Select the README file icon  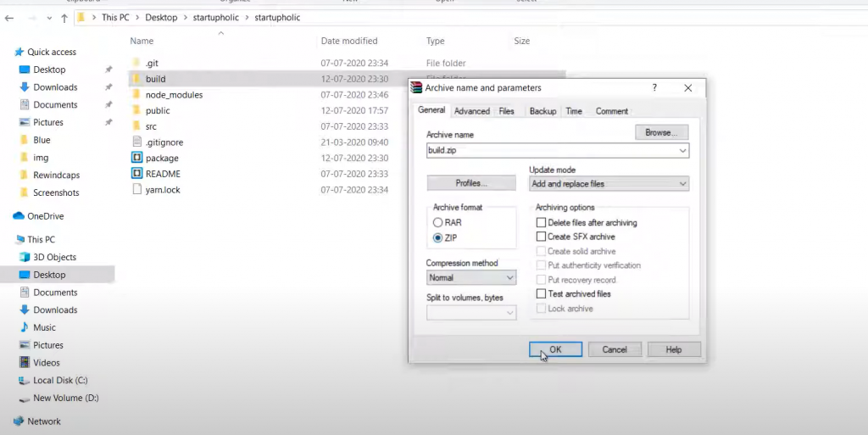click(x=138, y=174)
